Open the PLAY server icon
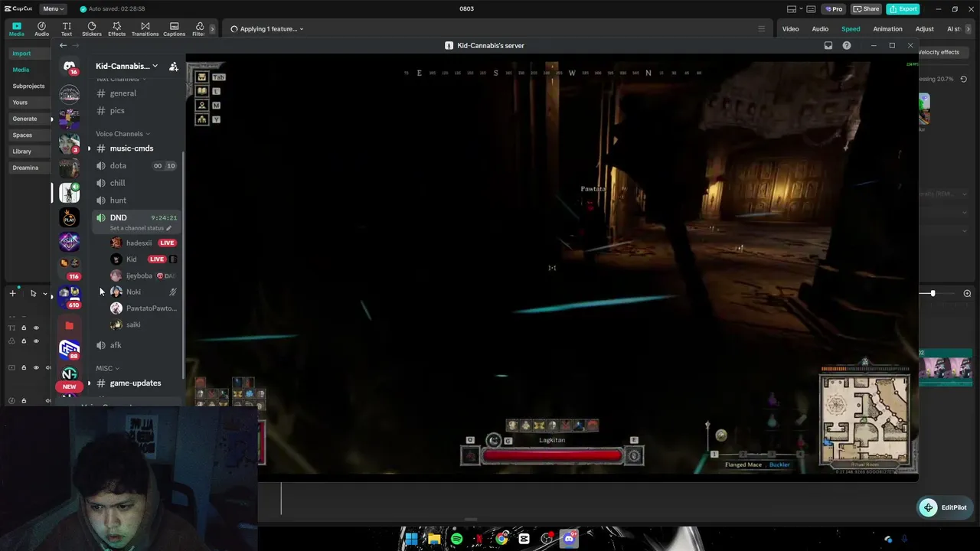This screenshot has height=551, width=980. 70,218
